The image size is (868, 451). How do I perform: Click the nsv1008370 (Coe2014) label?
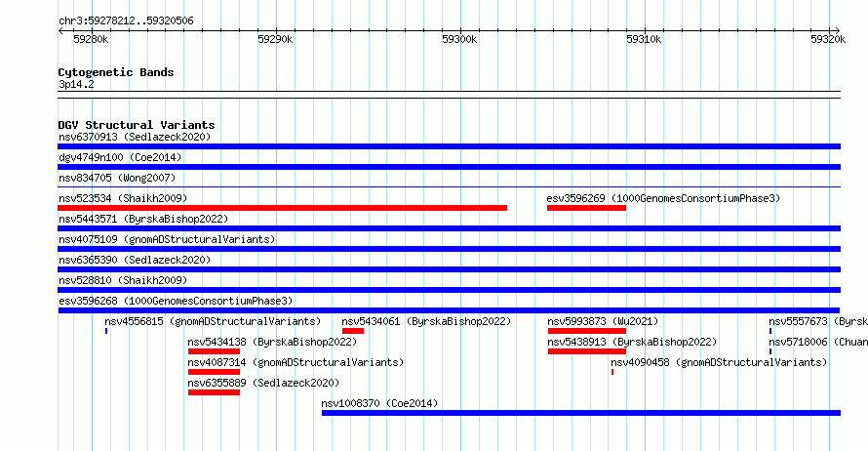pos(379,403)
